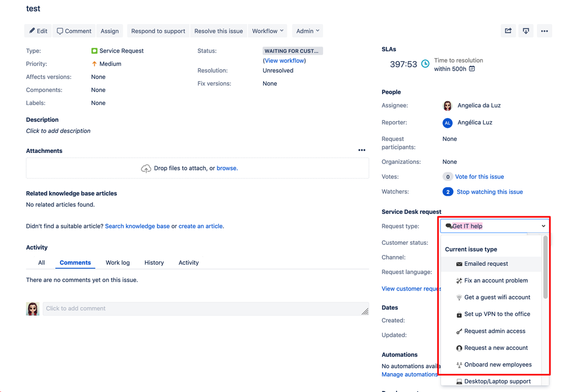
Task: Select Request admin access option
Action: click(x=491, y=332)
